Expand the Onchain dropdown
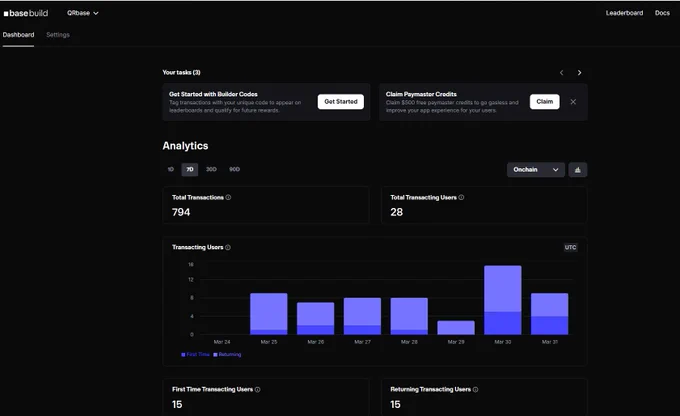This screenshot has height=416, width=680. coord(536,170)
